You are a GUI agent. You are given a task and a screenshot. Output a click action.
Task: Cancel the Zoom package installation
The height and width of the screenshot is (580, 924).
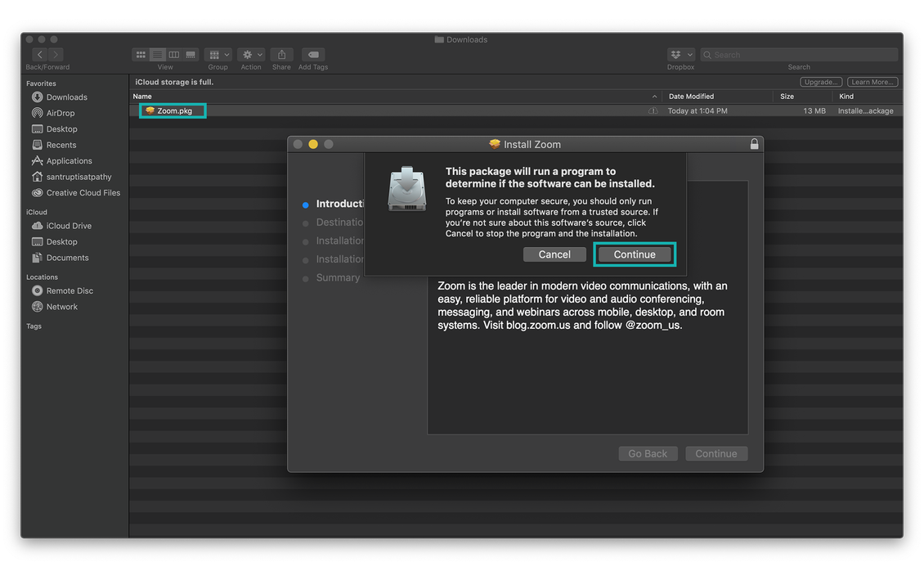tap(554, 254)
